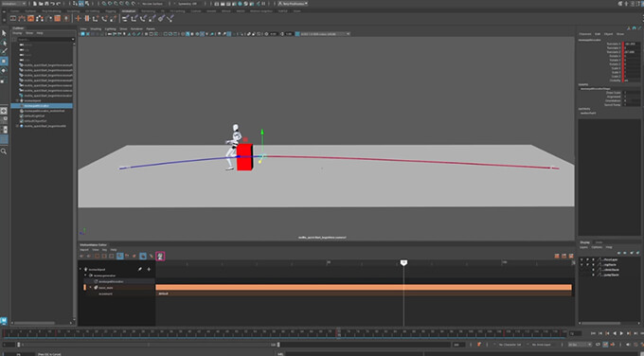Play animation backwards

[615, 333]
